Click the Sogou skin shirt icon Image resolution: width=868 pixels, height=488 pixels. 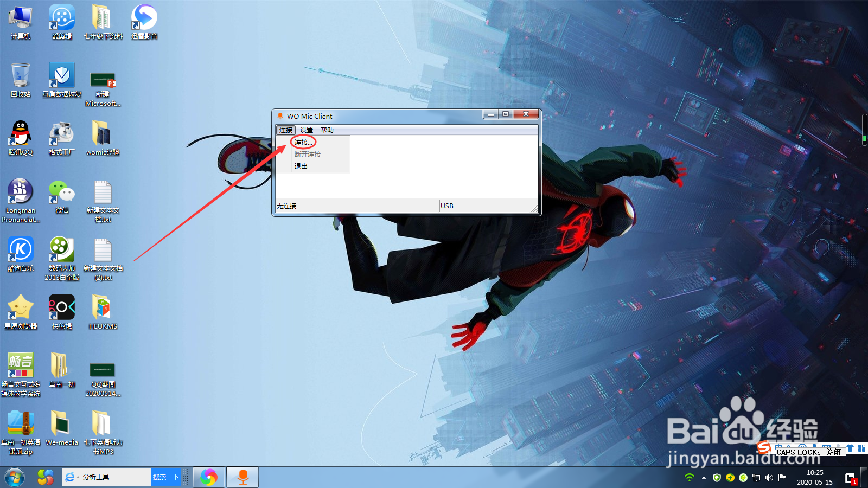[850, 448]
